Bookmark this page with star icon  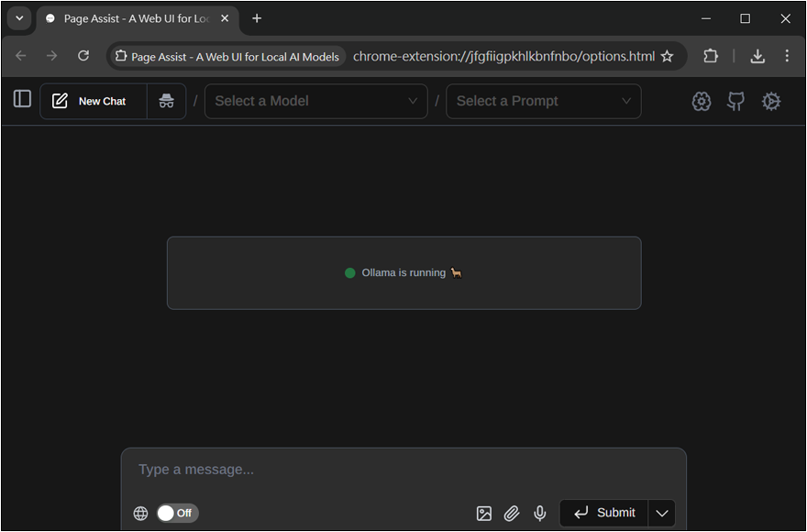pyautogui.click(x=667, y=56)
